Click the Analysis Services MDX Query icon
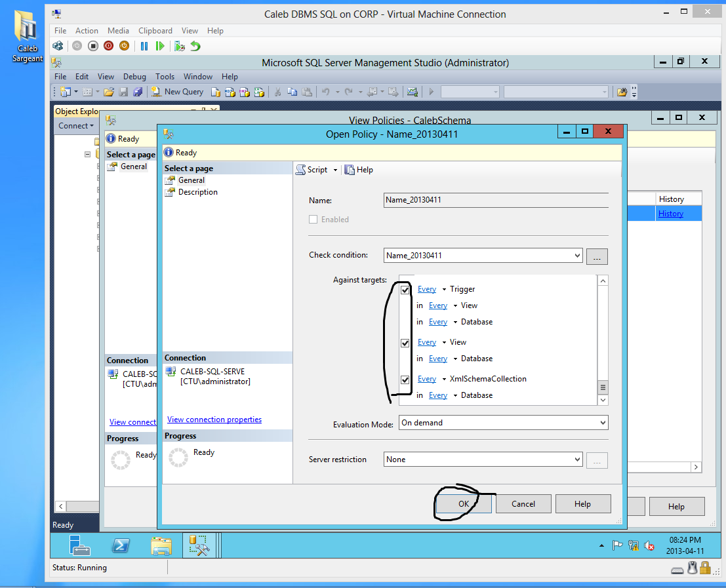The height and width of the screenshot is (588, 726). point(230,92)
